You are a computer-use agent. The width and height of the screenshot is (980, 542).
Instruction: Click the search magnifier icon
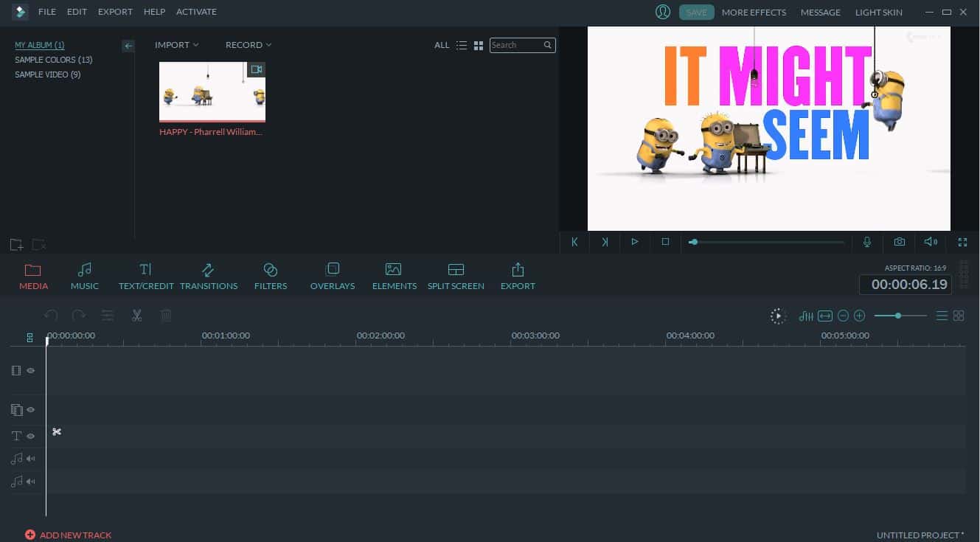click(548, 45)
